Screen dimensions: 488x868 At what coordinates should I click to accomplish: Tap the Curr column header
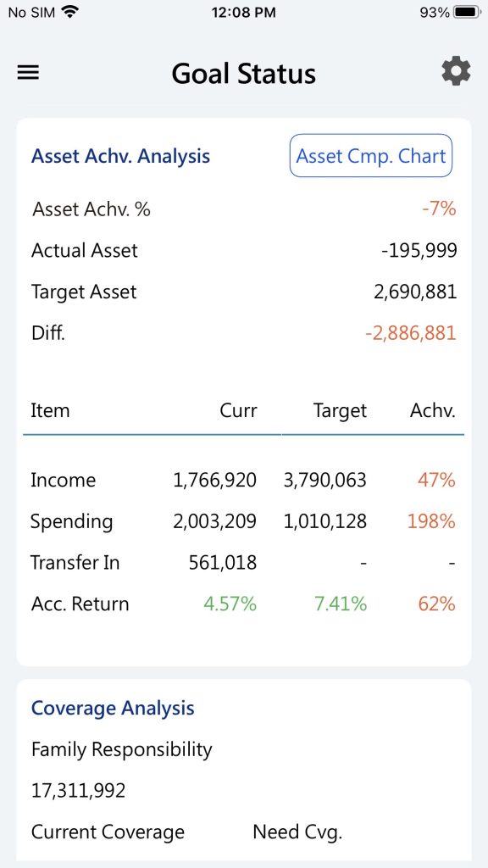tap(238, 411)
